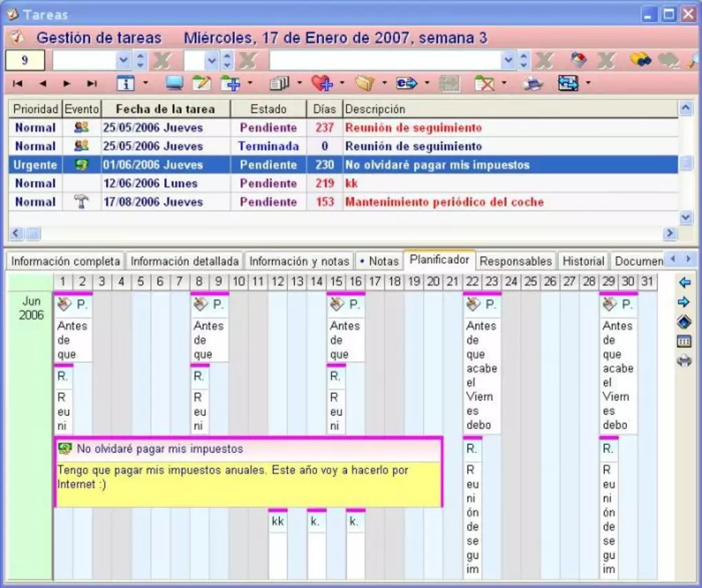Switch to the Historial tab
Screen dimensions: 702x588
(x=583, y=261)
